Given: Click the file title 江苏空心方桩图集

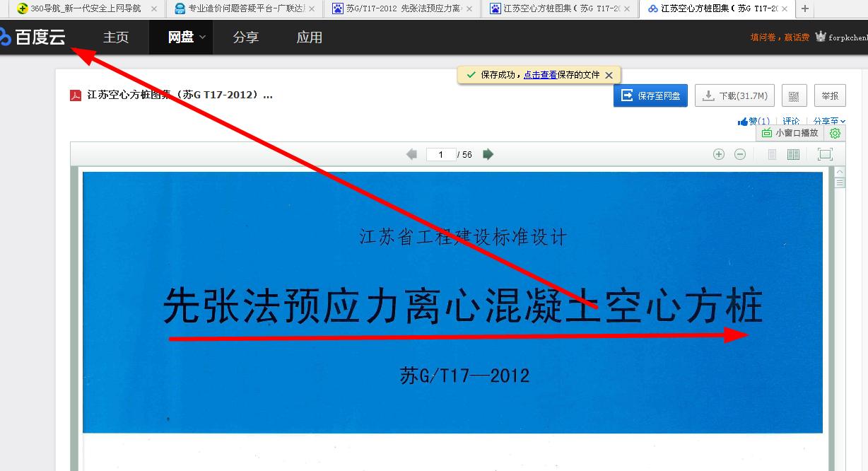Looking at the screenshot, I should point(180,95).
